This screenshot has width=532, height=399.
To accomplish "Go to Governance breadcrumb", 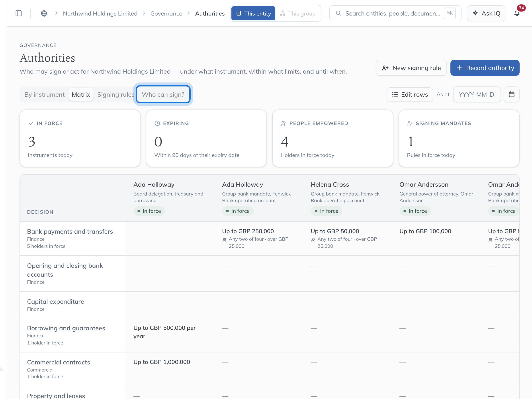I will point(166,14).
